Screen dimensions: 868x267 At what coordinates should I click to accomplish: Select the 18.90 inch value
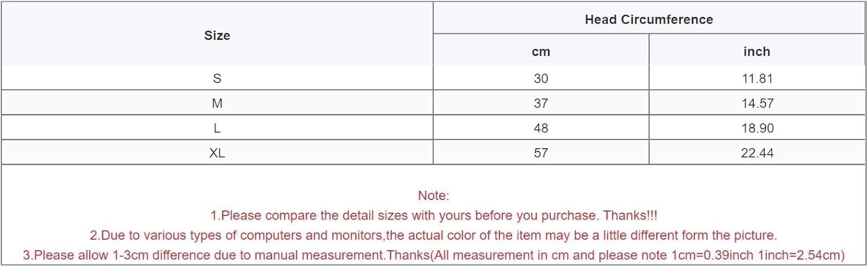(757, 128)
